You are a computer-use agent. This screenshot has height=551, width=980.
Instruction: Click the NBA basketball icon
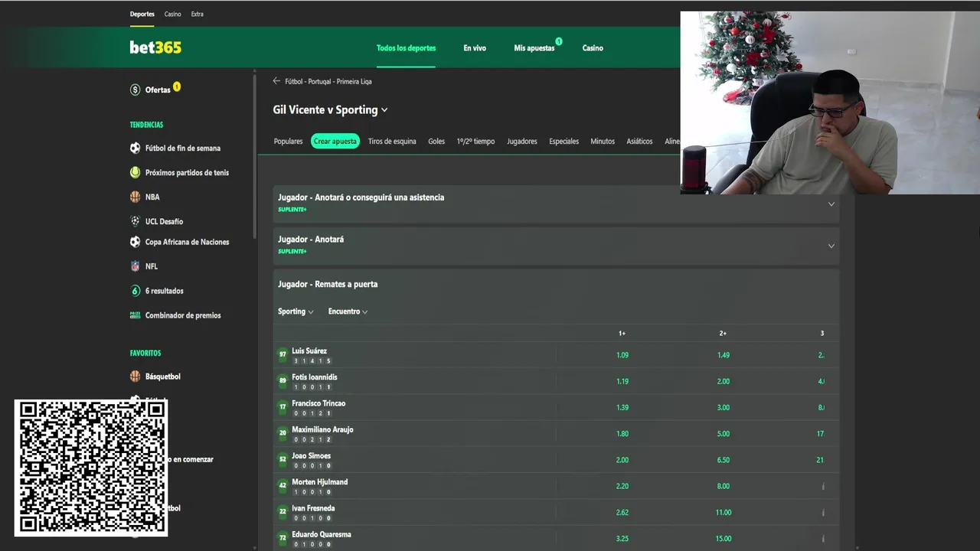tap(136, 197)
